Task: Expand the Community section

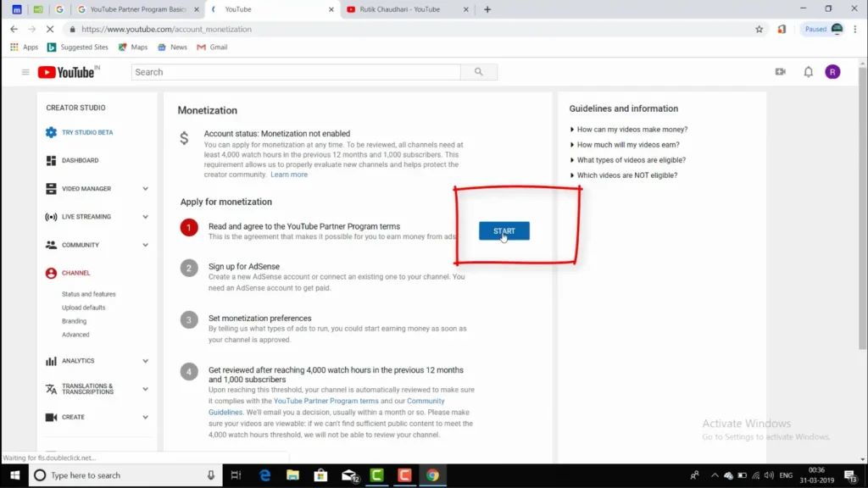Action: pos(145,245)
